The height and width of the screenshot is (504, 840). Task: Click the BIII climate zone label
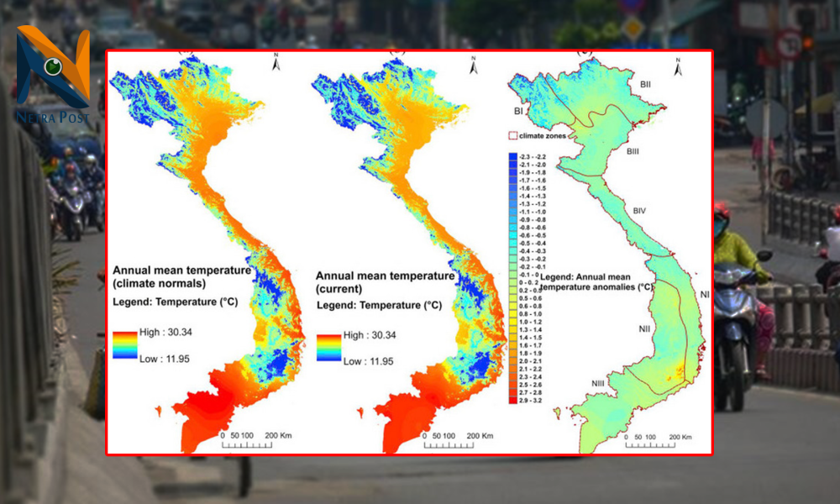pos(633,151)
